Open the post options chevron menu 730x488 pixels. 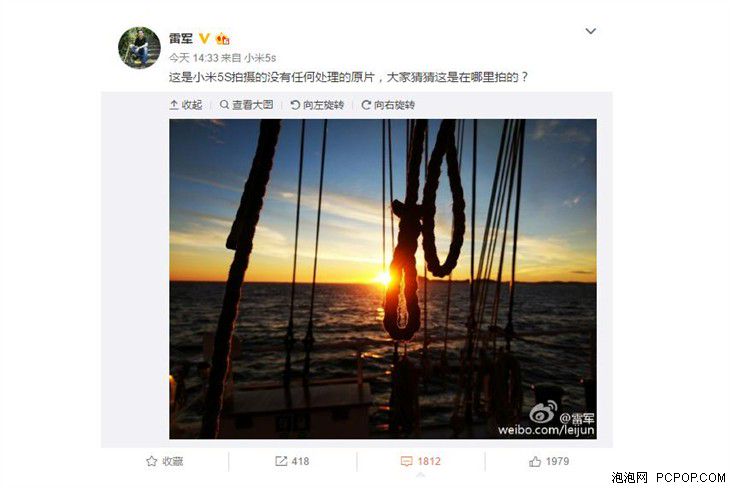click(590, 31)
